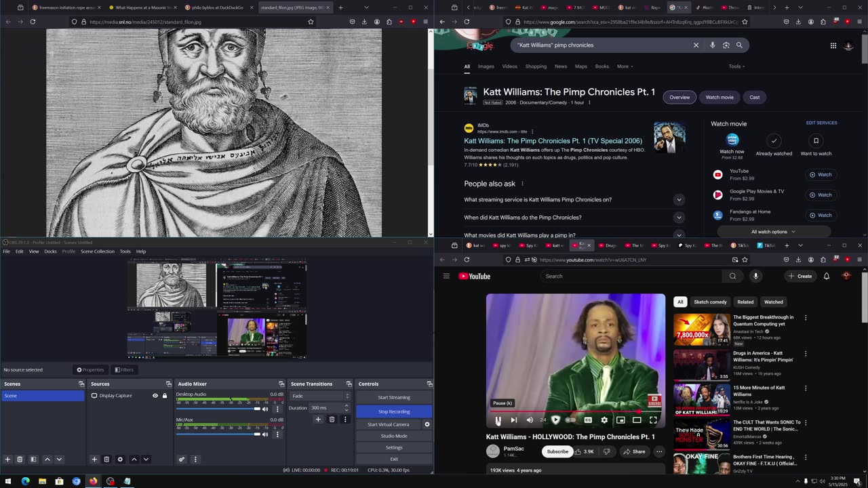Open the Google search Tools dropdown

pyautogui.click(x=736, y=66)
